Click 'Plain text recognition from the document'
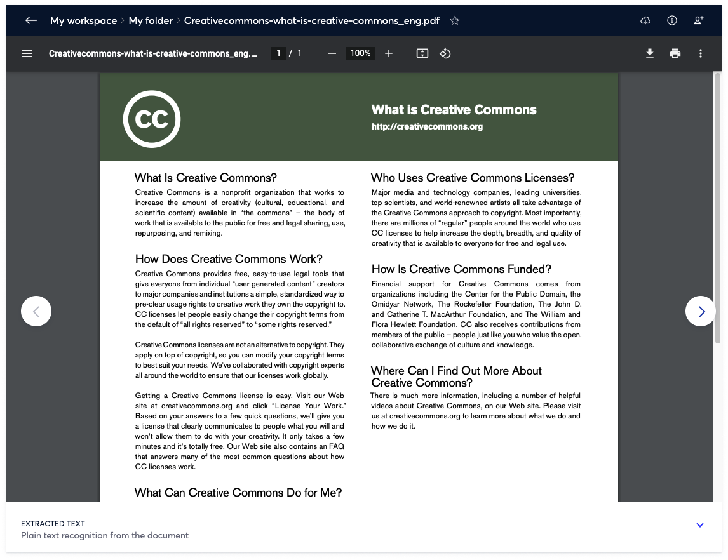Screen dimensions: 728x560 tap(104, 535)
